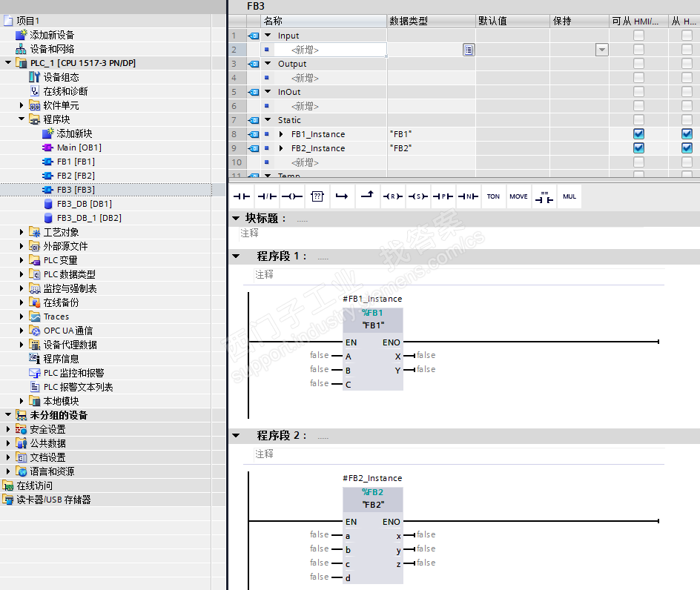The image size is (700, 590).
Task: Expand FB1_Instance in Static section
Action: coord(281,134)
